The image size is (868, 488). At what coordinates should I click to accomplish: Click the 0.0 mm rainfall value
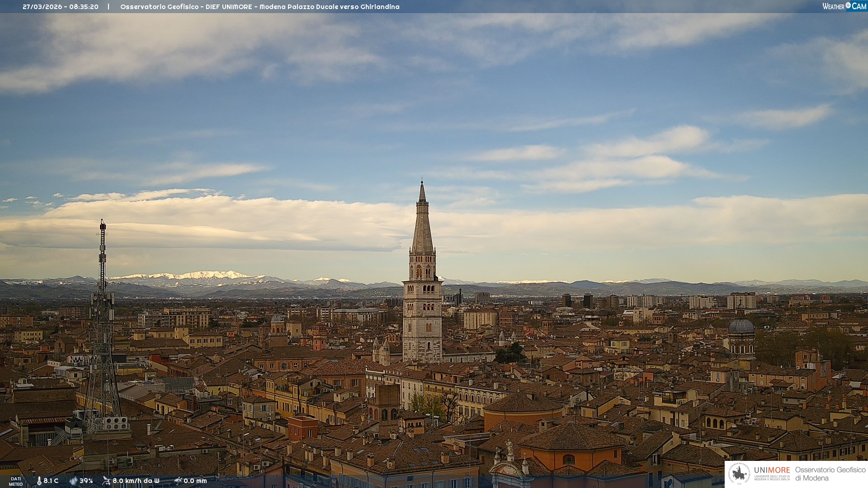[x=195, y=481]
